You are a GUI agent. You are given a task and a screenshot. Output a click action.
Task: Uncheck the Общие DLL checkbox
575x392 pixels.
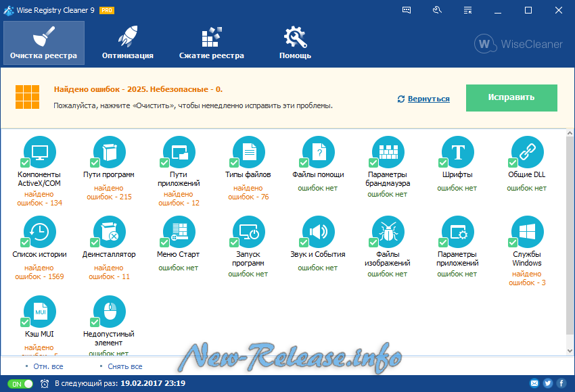[513, 163]
